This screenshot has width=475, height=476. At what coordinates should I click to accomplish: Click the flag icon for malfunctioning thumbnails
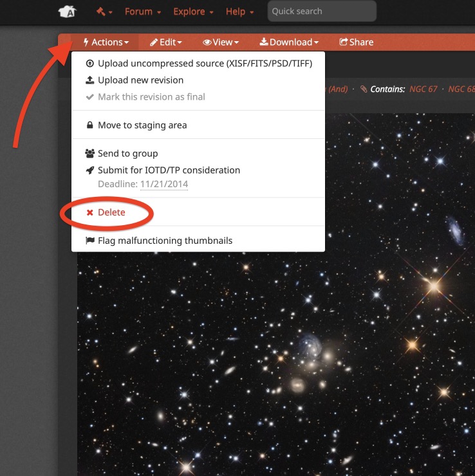(x=90, y=241)
